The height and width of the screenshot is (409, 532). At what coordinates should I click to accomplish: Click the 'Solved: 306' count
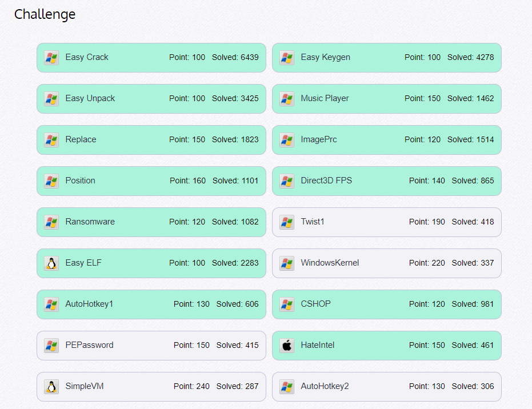(473, 386)
